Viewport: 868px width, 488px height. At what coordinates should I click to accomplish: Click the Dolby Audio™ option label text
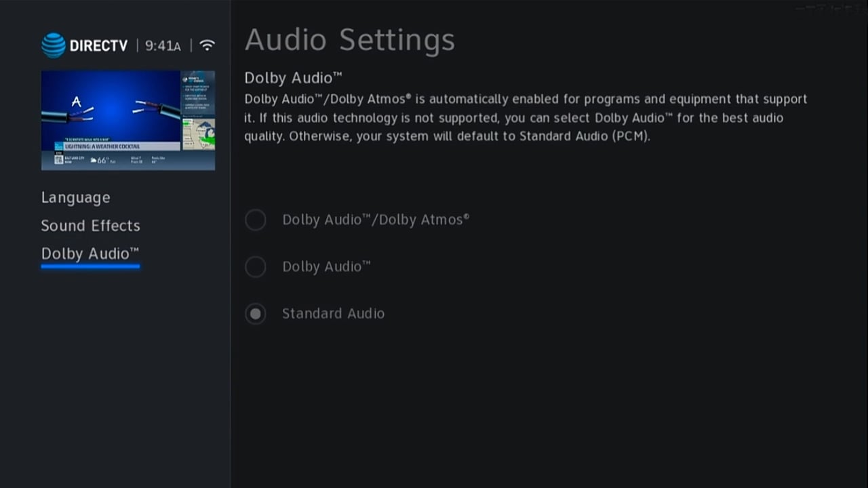tap(326, 266)
